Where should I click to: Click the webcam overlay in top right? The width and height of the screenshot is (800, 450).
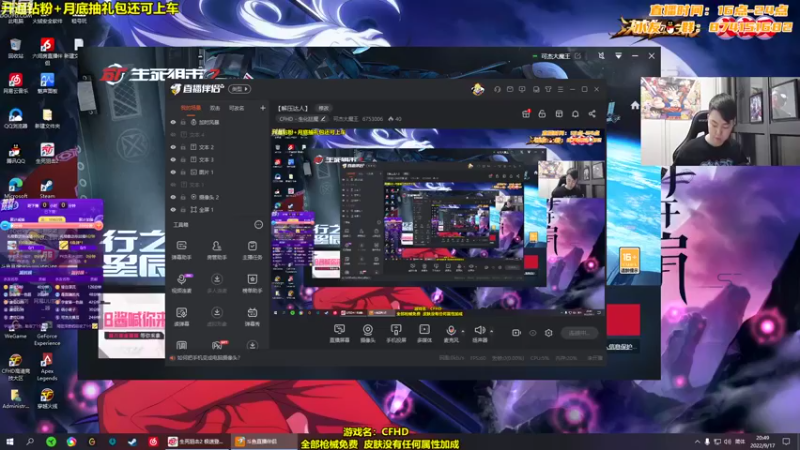pos(720,121)
